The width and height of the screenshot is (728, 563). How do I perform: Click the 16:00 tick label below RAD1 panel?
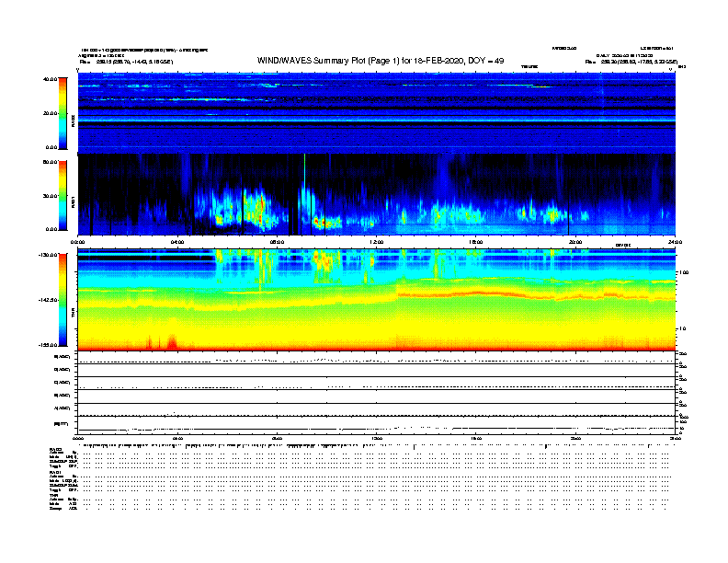coord(476,242)
